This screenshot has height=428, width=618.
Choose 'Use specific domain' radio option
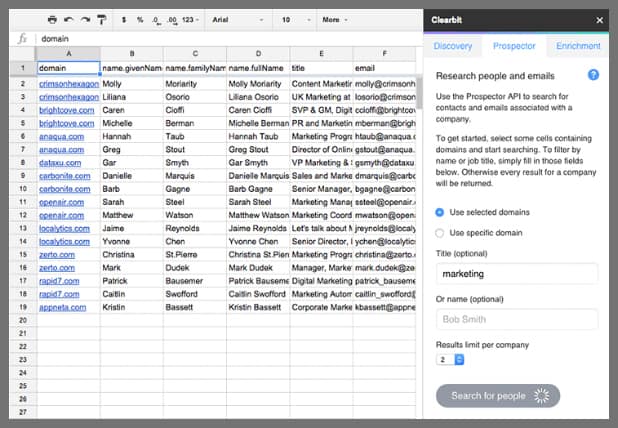(x=440, y=233)
